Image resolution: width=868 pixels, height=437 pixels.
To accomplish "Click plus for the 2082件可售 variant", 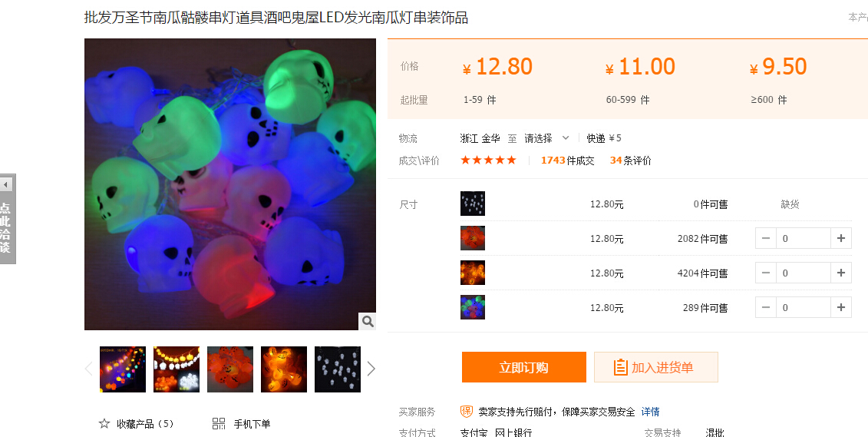I will click(841, 238).
